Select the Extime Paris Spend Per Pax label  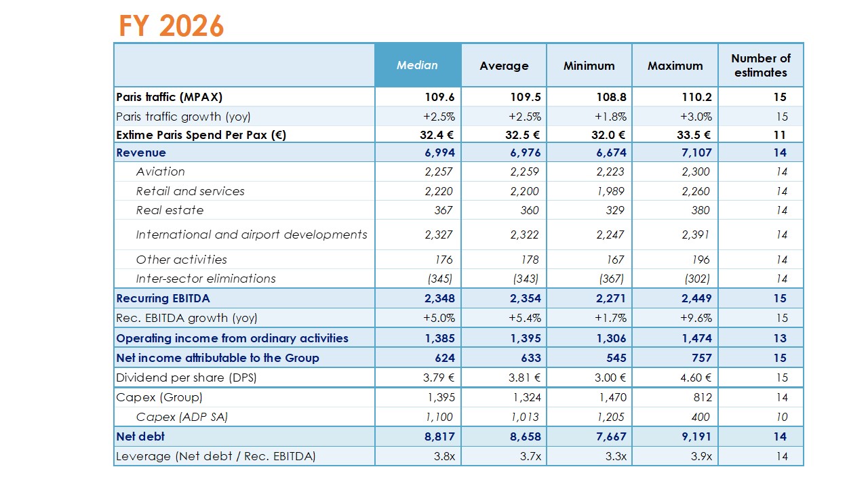pyautogui.click(x=201, y=135)
